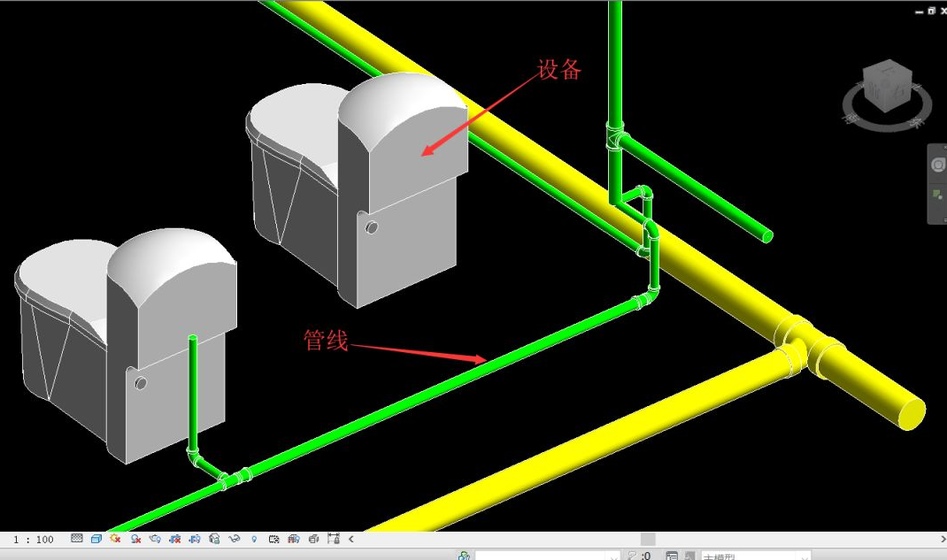Toggle show analytical model icon

click(x=294, y=539)
